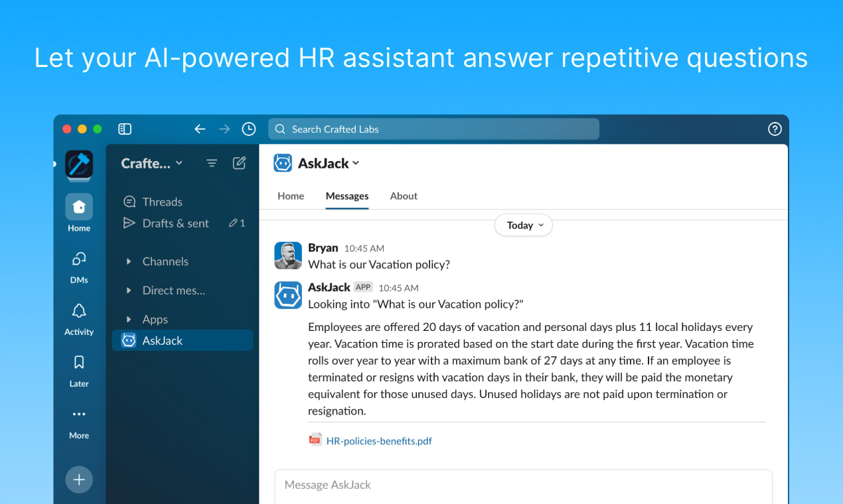Screen dimensions: 843x504
Task: Click the APP badge next to AskJack
Action: pos(363,287)
